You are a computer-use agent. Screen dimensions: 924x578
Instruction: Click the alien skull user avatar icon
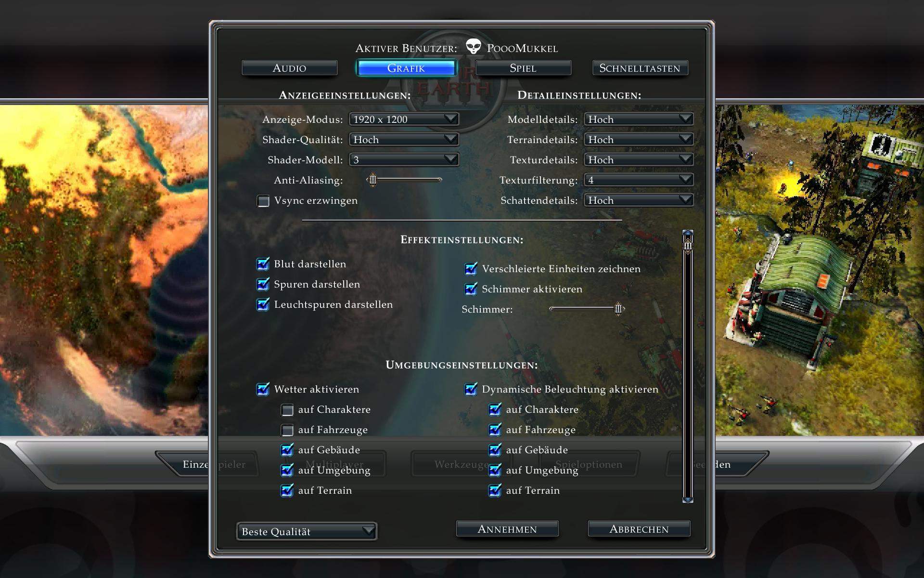pyautogui.click(x=474, y=47)
